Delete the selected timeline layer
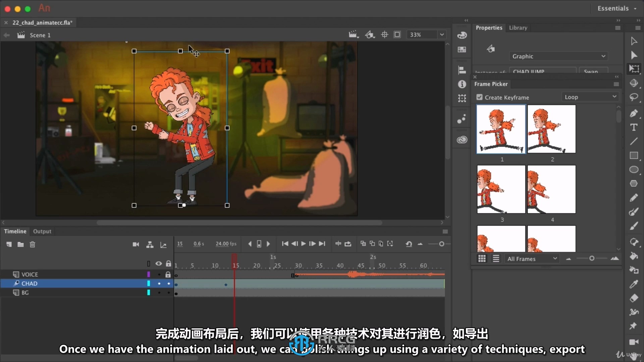The image size is (644, 362). tap(32, 244)
